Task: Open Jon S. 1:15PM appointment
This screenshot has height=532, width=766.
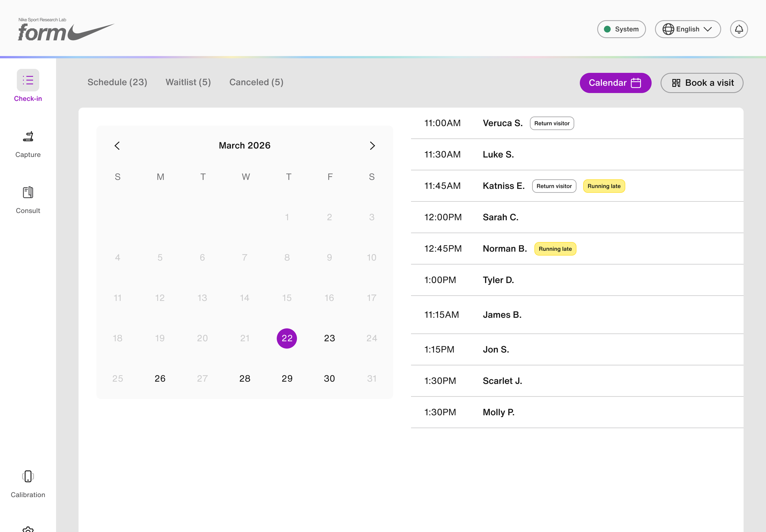Action: (x=577, y=350)
